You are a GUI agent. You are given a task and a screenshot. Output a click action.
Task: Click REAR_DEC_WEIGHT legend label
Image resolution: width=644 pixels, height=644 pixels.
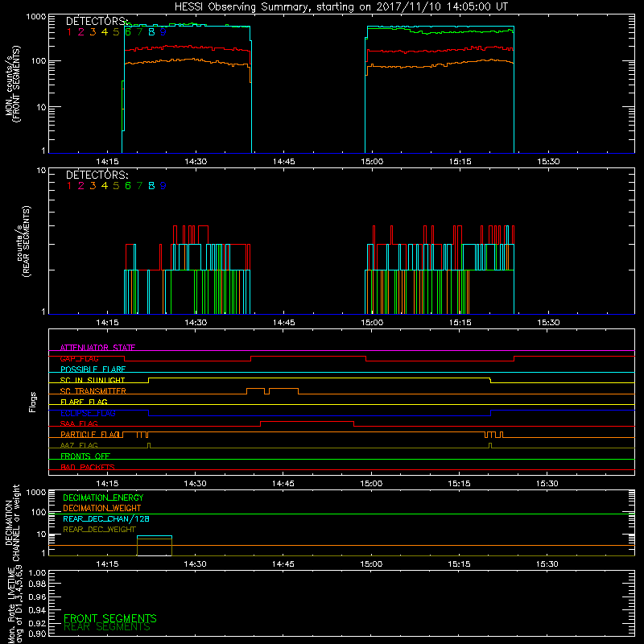click(x=99, y=530)
